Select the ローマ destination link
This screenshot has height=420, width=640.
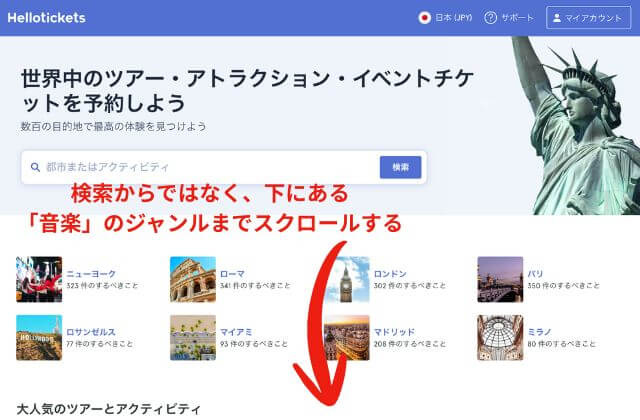tap(232, 274)
